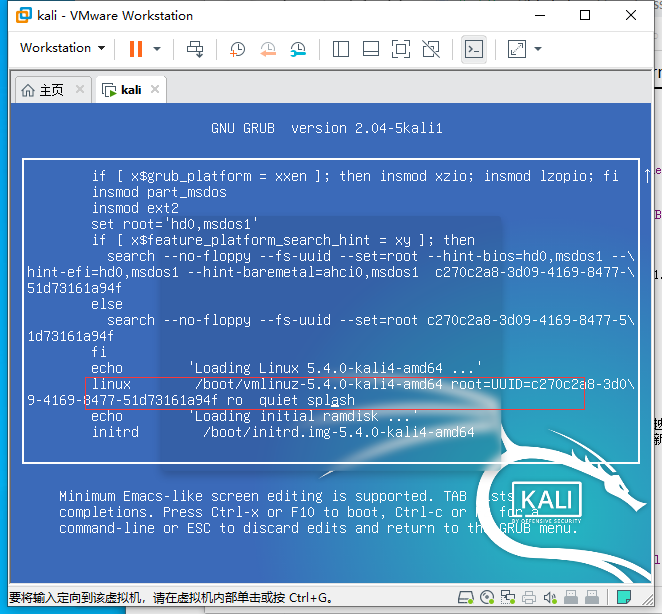Click the hard disk status icon
Image resolution: width=662 pixels, height=614 pixels.
click(x=466, y=597)
